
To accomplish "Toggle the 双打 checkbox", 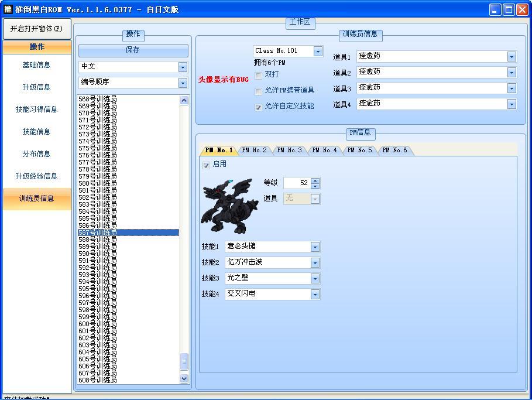I will [258, 76].
